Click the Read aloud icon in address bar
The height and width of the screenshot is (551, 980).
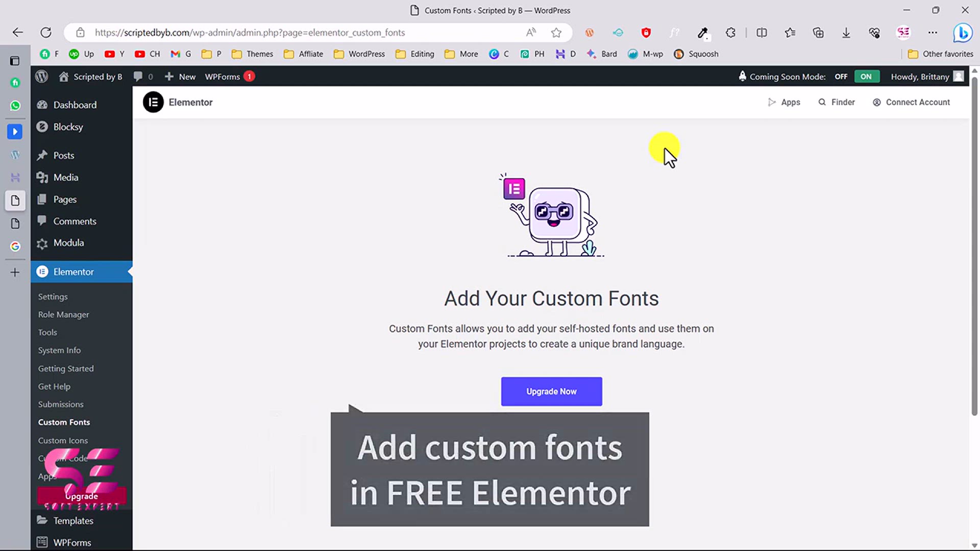tap(531, 33)
